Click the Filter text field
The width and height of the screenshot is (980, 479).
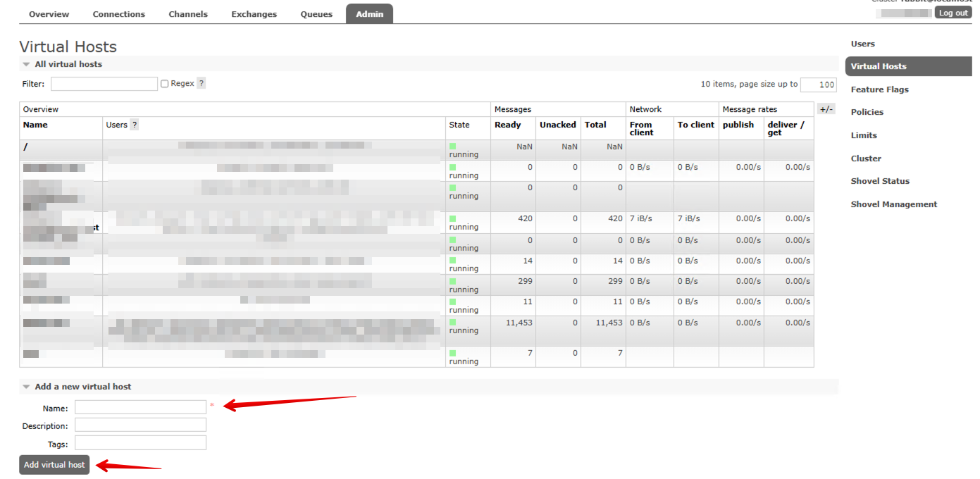coord(104,84)
